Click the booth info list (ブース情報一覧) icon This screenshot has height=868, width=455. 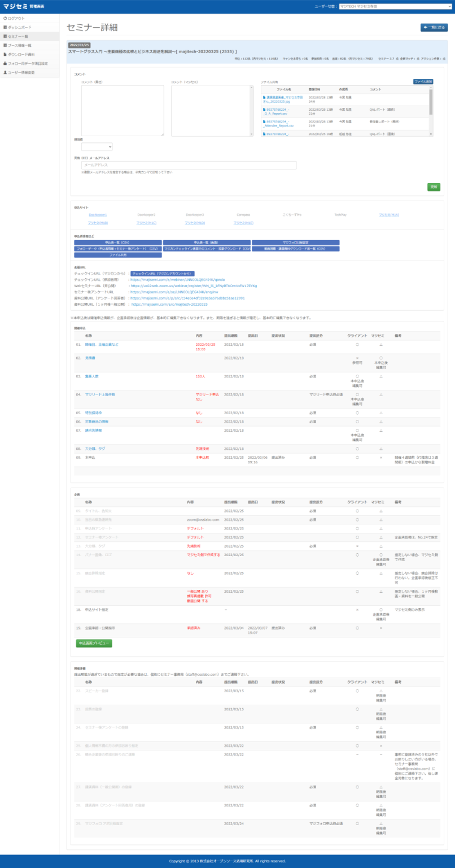coord(5,45)
